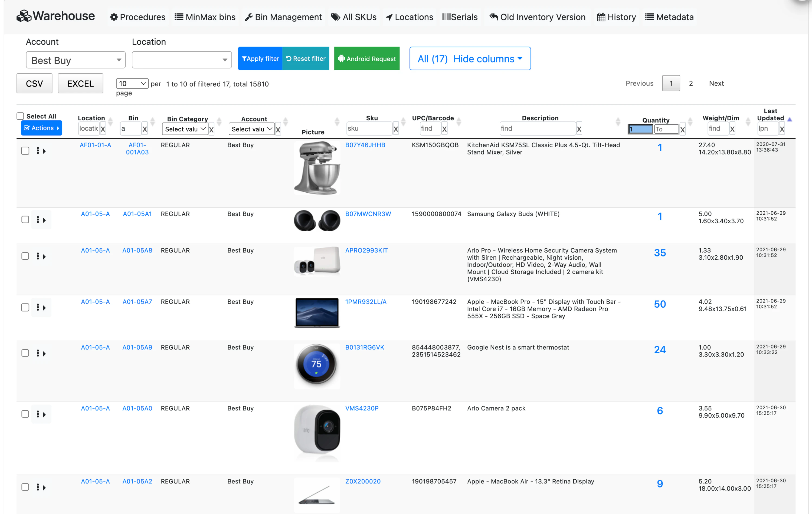Open SKU link B07Y46JHHB

(x=365, y=145)
